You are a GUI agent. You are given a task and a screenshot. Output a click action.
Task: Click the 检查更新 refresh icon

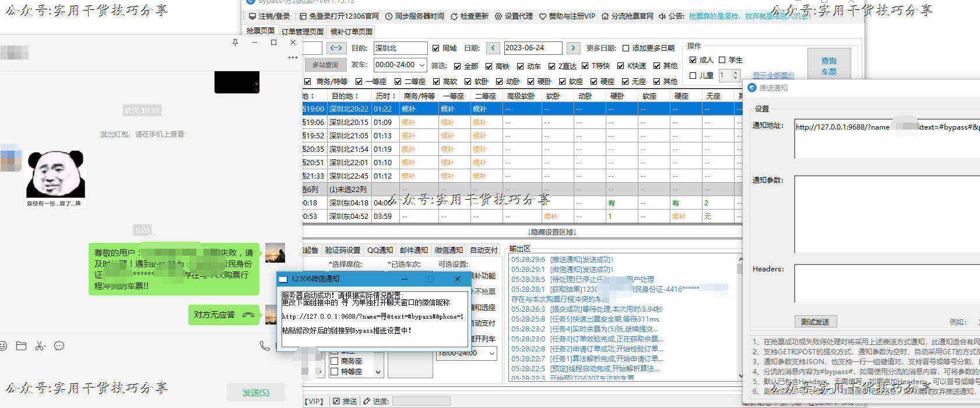454,16
